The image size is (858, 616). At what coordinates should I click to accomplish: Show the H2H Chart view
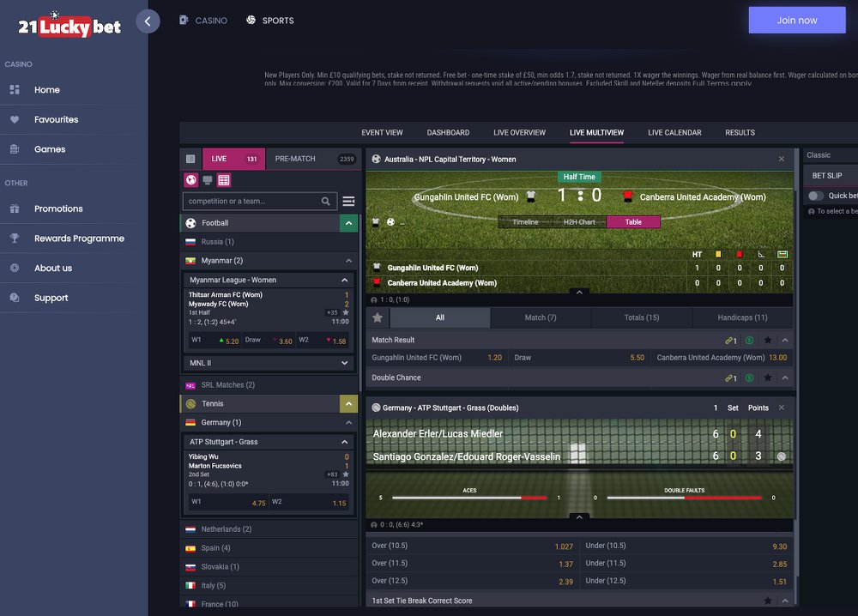(x=579, y=222)
